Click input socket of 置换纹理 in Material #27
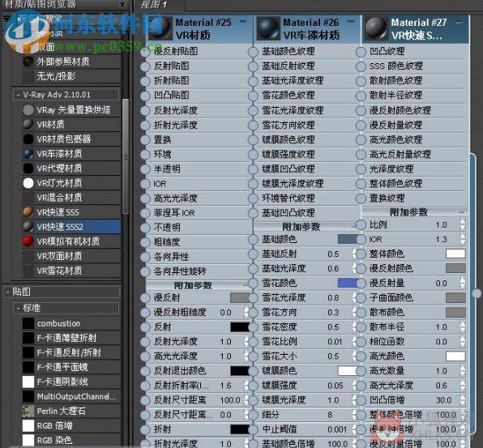The width and height of the screenshot is (483, 448). tap(361, 198)
